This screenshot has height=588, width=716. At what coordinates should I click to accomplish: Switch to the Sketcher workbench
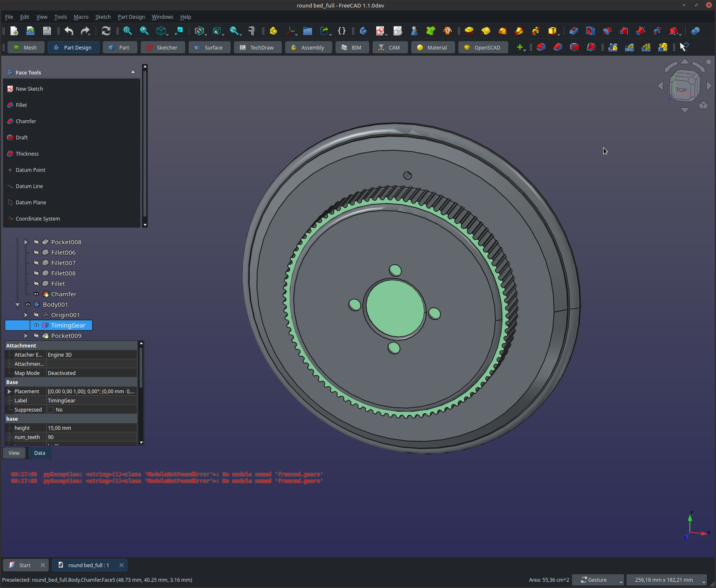point(162,47)
